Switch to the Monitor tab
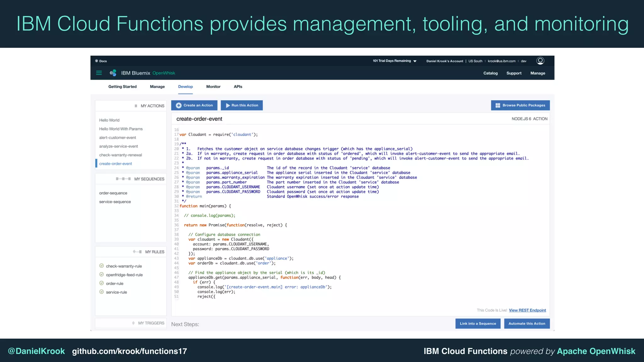The height and width of the screenshot is (362, 644). click(x=213, y=87)
